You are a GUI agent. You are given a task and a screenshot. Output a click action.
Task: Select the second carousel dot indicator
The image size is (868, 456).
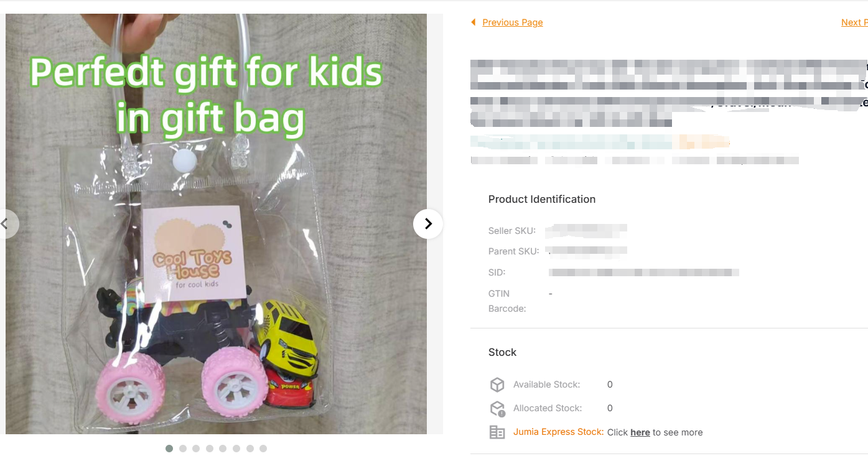point(183,449)
